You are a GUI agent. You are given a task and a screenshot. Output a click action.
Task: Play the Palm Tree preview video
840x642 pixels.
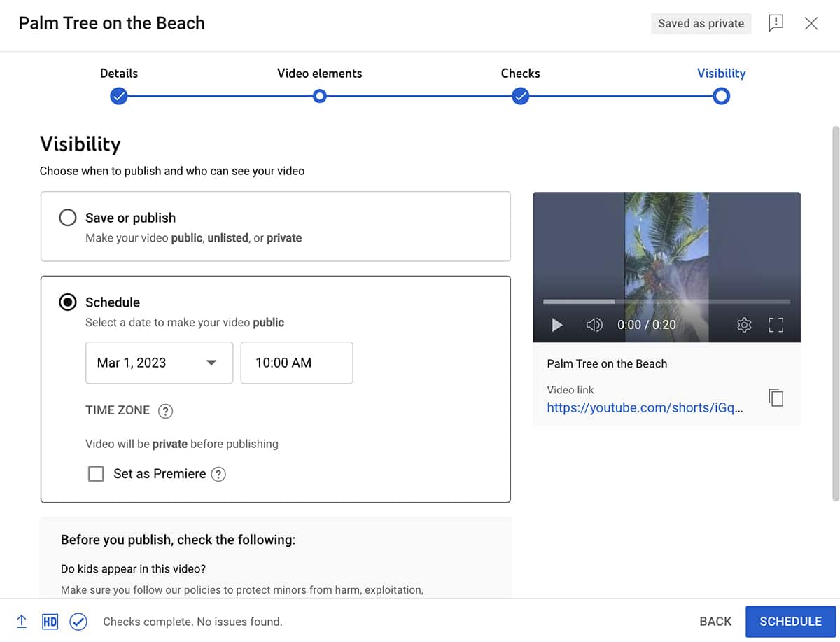(556, 325)
